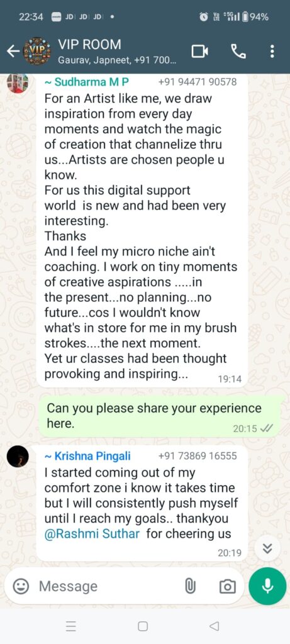Tap phone number +91 94471 90578
The image size is (290, 644).
[x=197, y=82]
